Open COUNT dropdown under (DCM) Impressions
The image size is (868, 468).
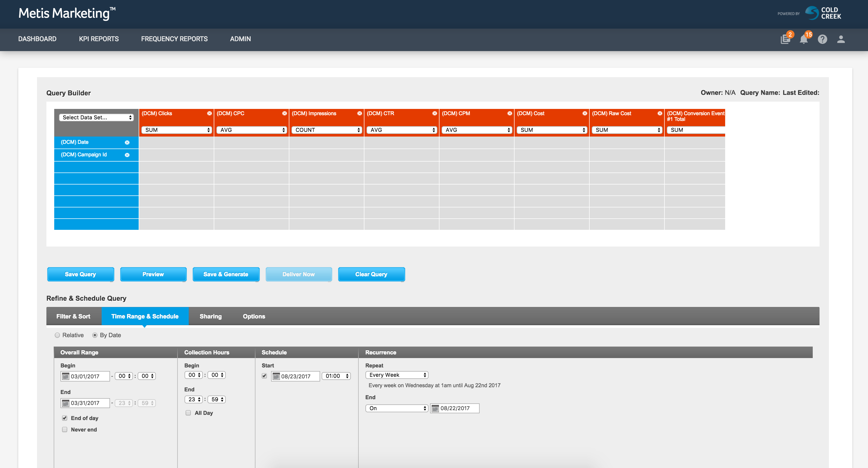tap(327, 130)
